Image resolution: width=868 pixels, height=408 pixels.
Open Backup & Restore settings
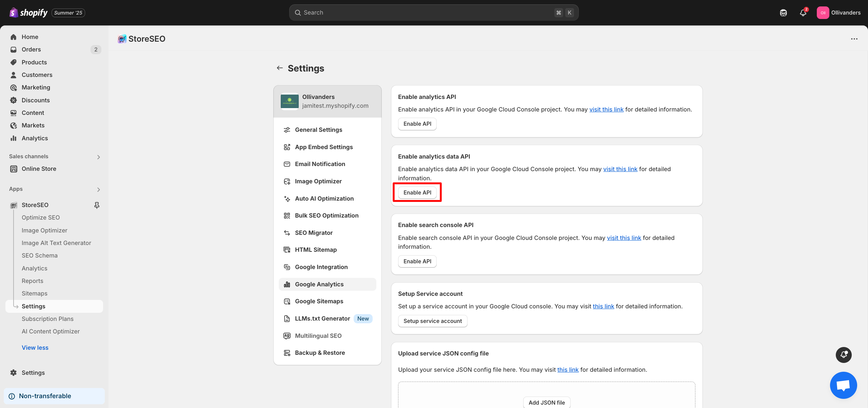click(327, 353)
